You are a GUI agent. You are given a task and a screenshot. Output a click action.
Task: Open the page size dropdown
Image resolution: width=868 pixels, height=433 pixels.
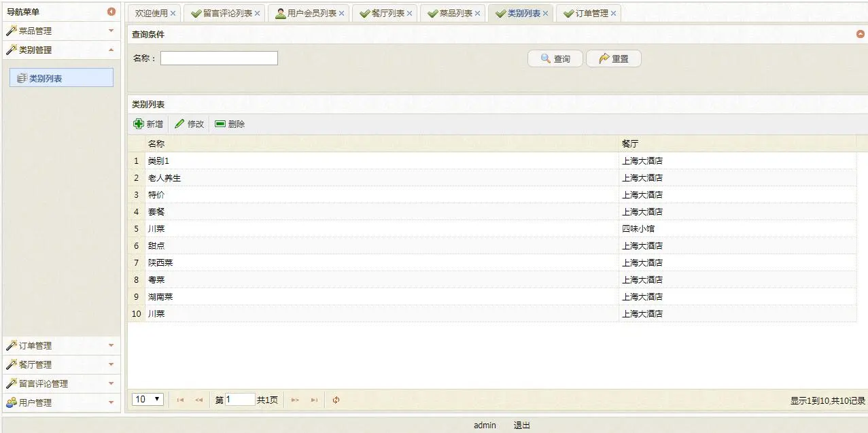click(148, 399)
